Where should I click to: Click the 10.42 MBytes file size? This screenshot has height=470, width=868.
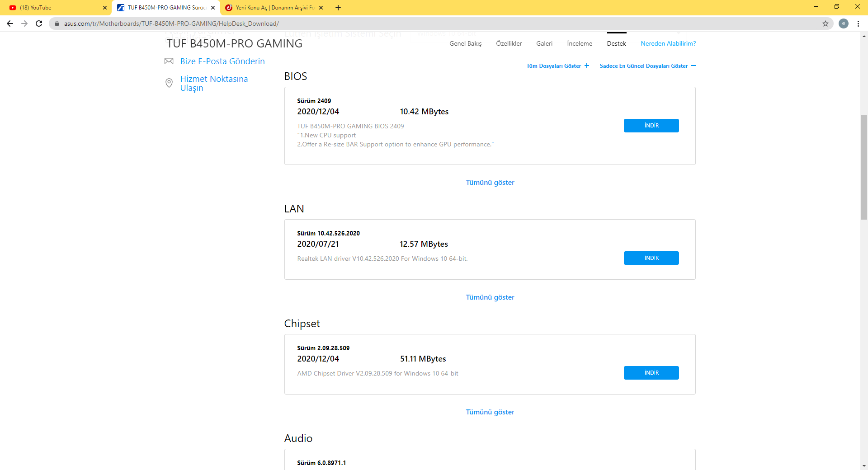[424, 112]
